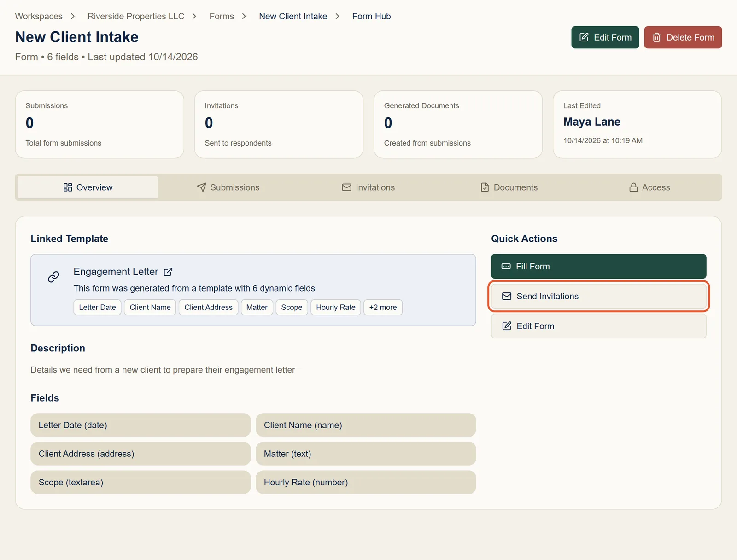Click the trash icon in Delete Form button
737x560 pixels.
click(656, 37)
